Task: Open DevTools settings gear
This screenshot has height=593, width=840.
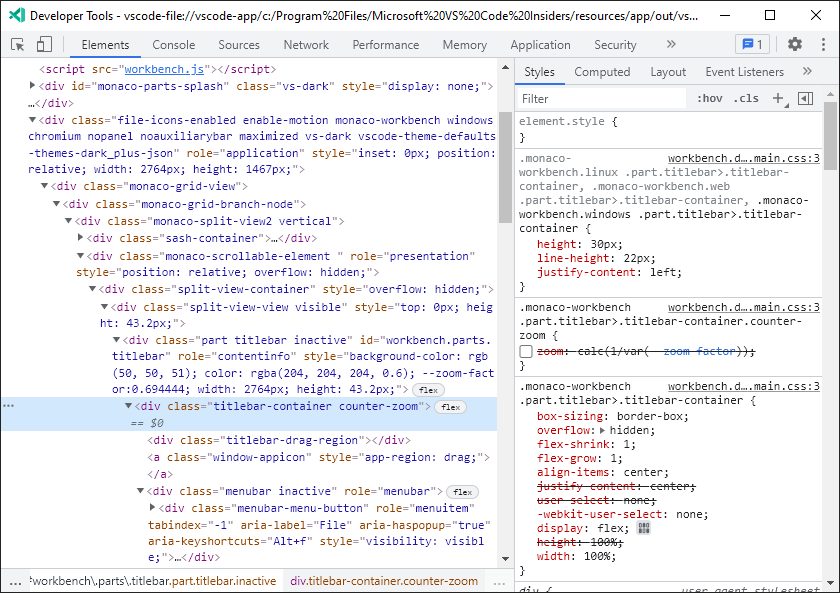Action: (x=794, y=44)
